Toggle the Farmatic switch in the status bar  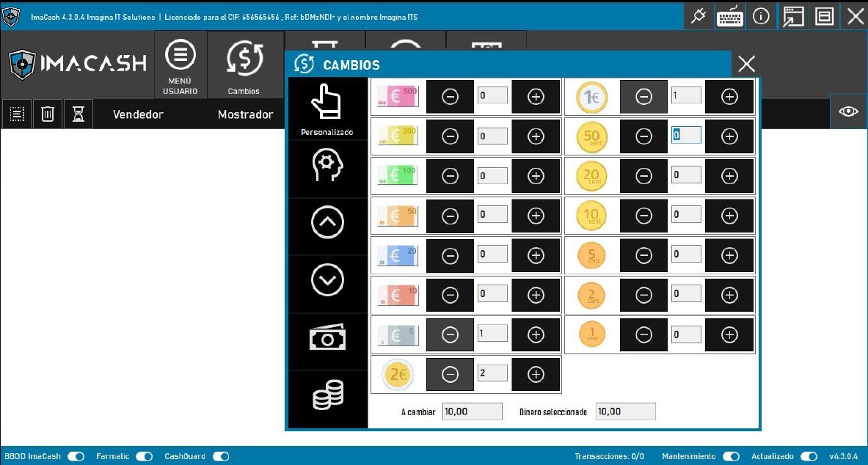144,455
